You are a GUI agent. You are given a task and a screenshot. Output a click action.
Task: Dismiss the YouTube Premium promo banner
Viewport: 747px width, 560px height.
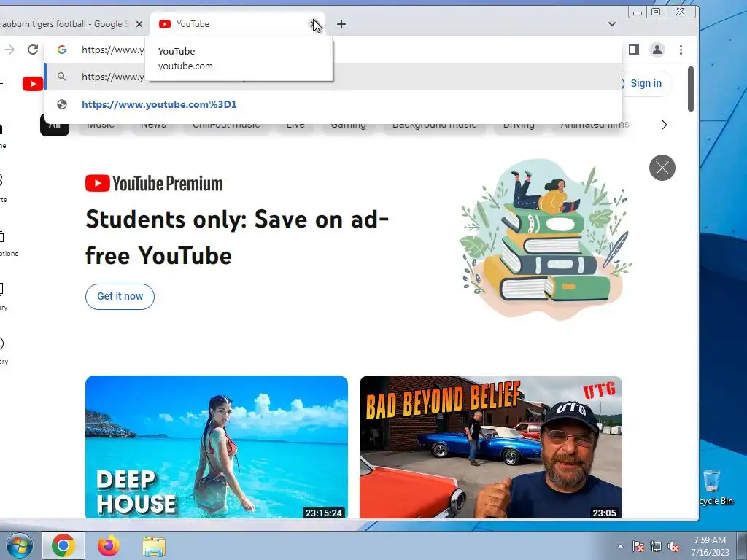(662, 168)
